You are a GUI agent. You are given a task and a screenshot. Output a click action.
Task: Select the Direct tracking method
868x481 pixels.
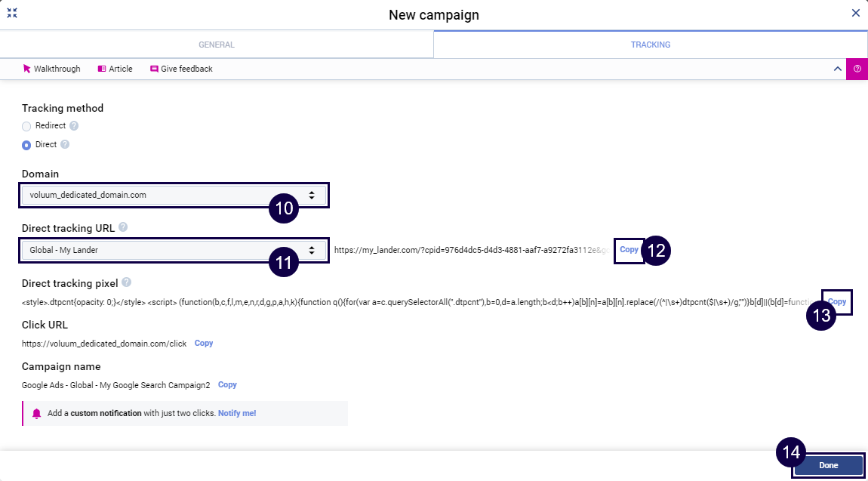(x=26, y=145)
